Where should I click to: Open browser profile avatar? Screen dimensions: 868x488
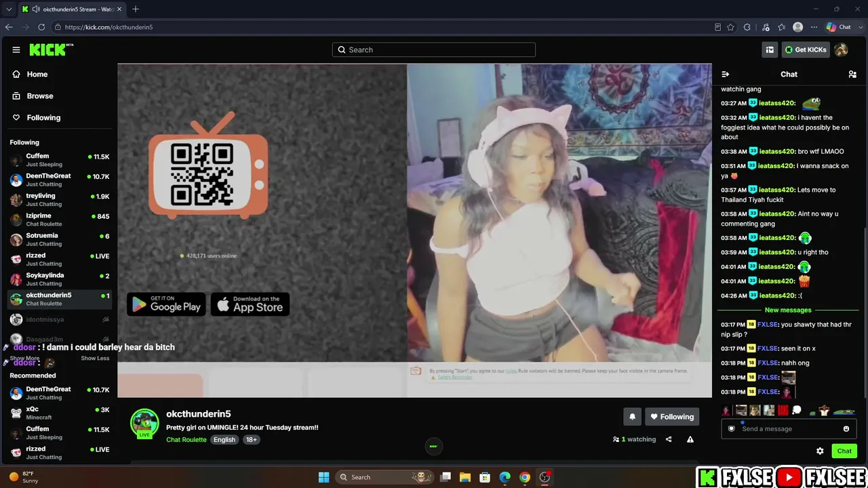coord(798,27)
